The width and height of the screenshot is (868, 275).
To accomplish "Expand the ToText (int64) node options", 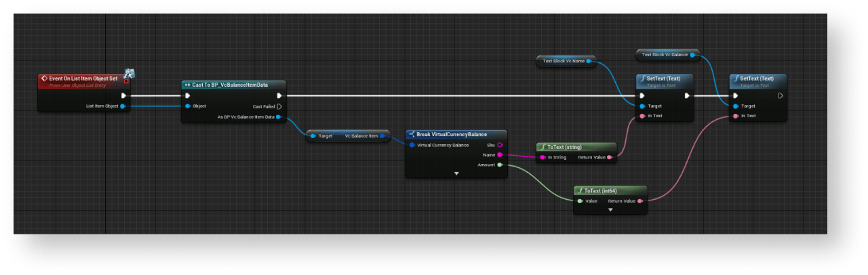I will (x=610, y=210).
